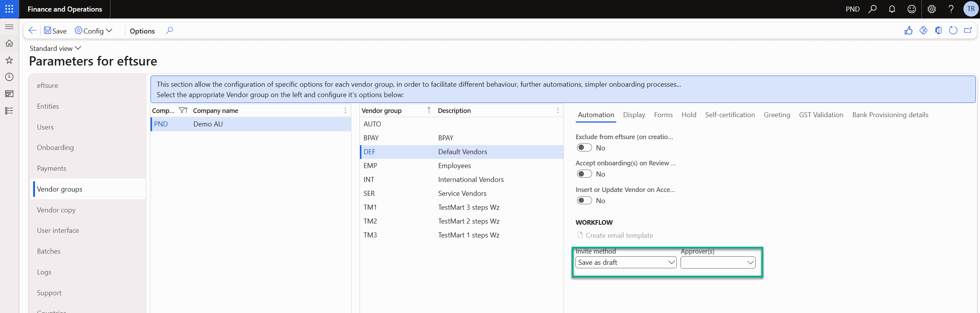Select the BPAY vendor group row
Image resolution: width=980 pixels, height=313 pixels.
point(462,138)
